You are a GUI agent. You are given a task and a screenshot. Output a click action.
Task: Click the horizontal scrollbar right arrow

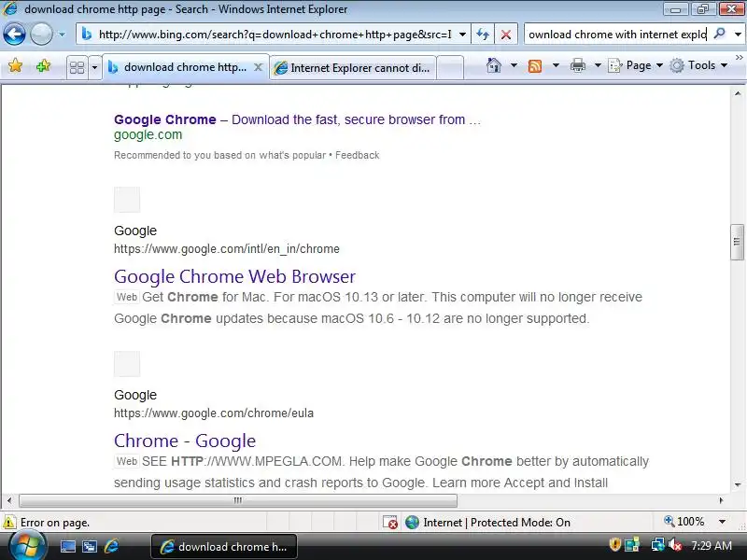click(x=721, y=500)
